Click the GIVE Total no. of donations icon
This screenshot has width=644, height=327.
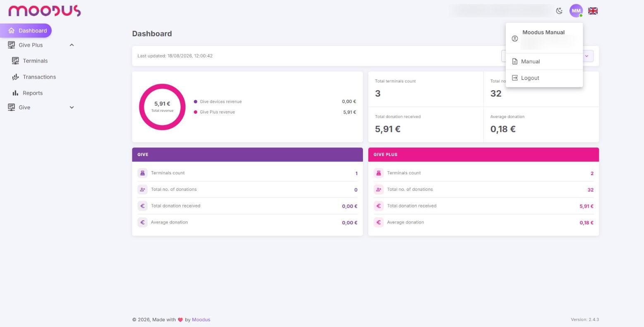(142, 190)
